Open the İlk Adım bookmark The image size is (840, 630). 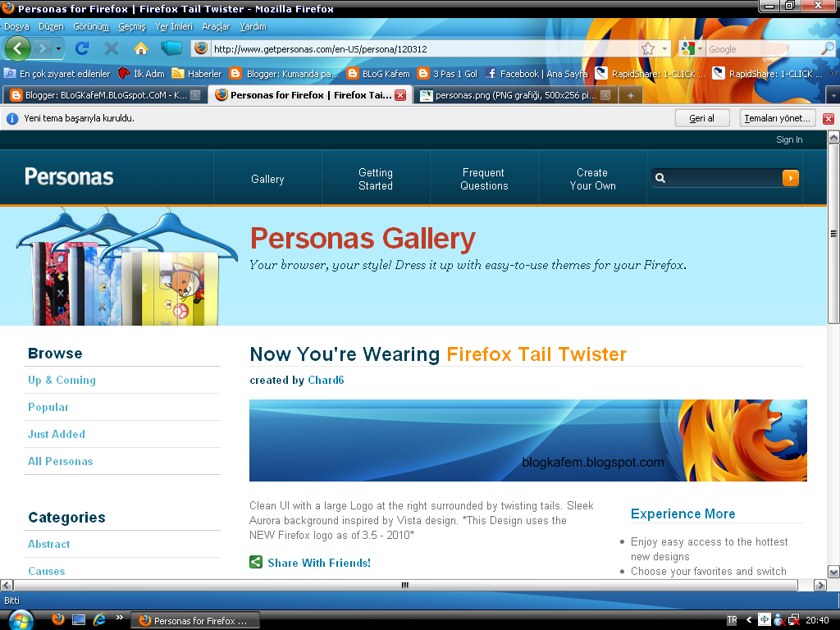pyautogui.click(x=141, y=73)
